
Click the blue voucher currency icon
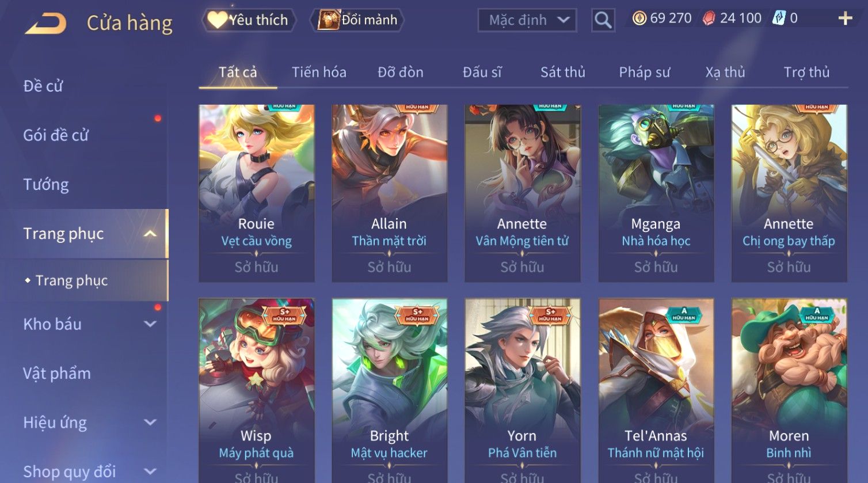[779, 18]
